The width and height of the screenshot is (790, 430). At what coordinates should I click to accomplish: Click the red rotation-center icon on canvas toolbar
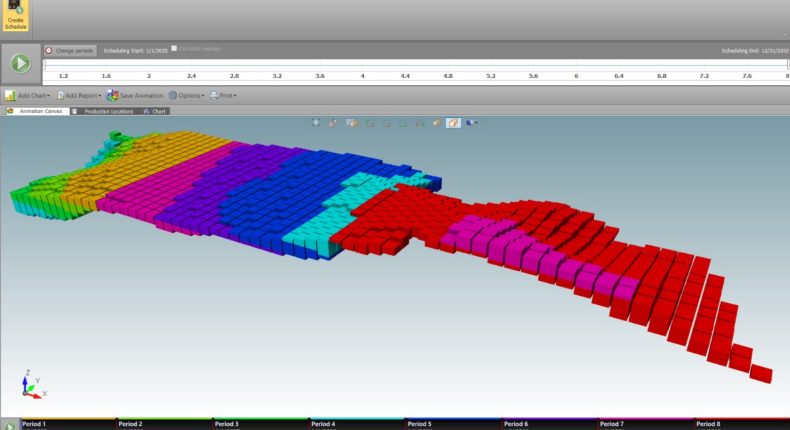coord(333,123)
